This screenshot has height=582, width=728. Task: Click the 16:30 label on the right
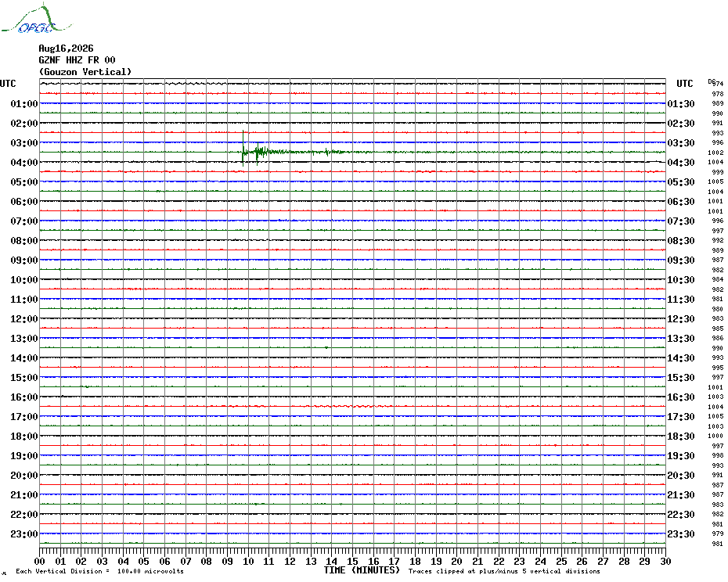coord(681,397)
